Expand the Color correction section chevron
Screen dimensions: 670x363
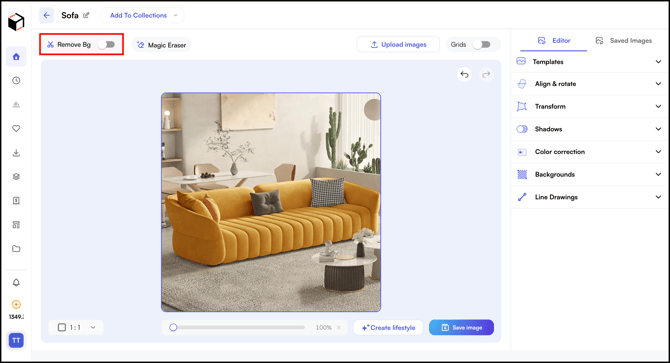(658, 152)
